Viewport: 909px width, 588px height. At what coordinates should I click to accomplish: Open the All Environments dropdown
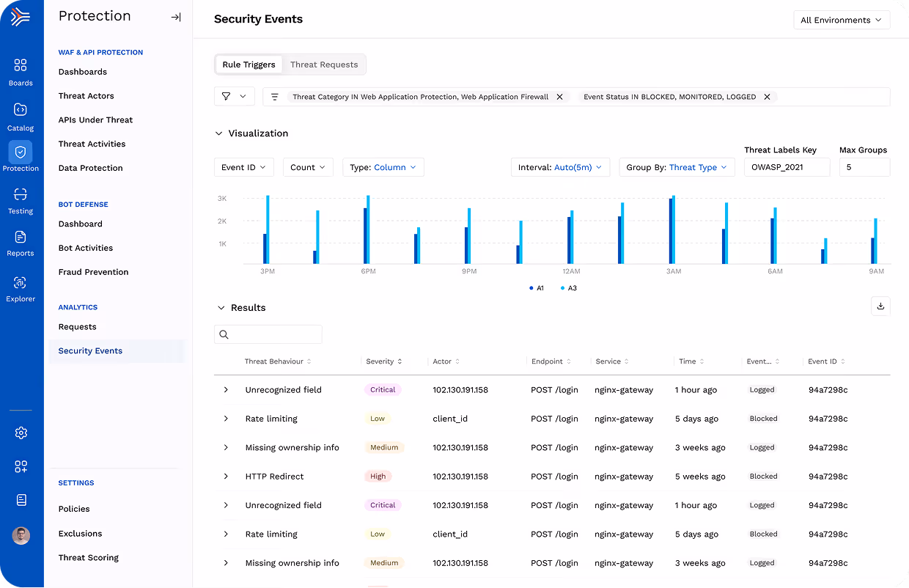pyautogui.click(x=841, y=20)
